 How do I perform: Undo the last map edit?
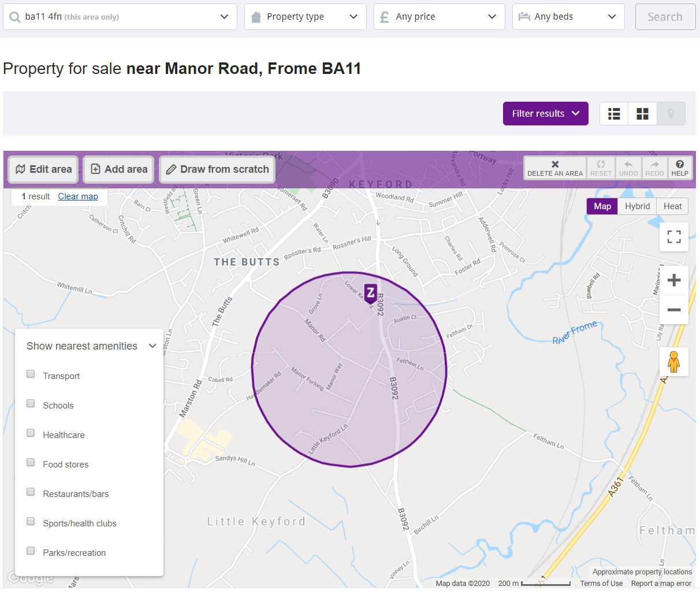[x=628, y=168]
